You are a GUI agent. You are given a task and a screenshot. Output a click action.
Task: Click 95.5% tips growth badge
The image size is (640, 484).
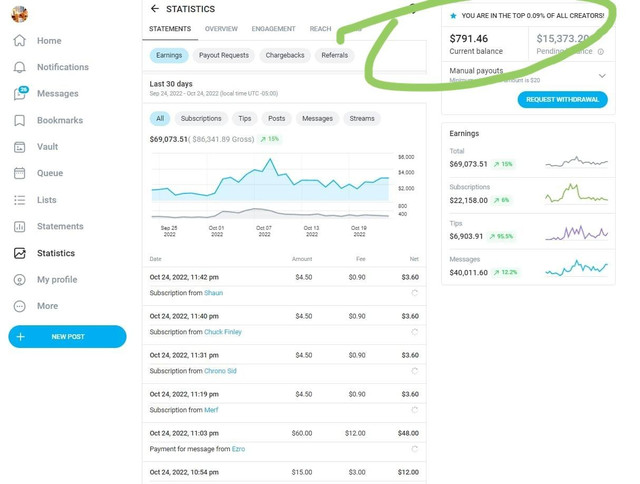pos(501,236)
